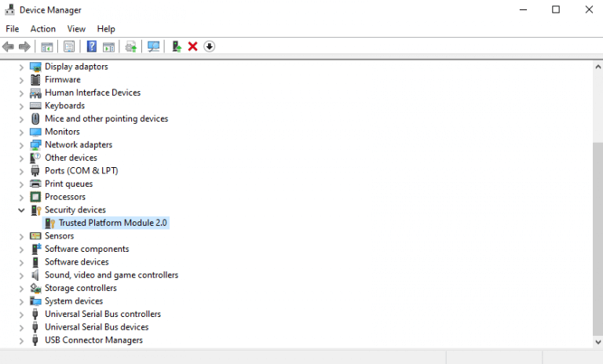Click the red X Uninstall device icon
The width and height of the screenshot is (603, 364).
pyautogui.click(x=192, y=47)
